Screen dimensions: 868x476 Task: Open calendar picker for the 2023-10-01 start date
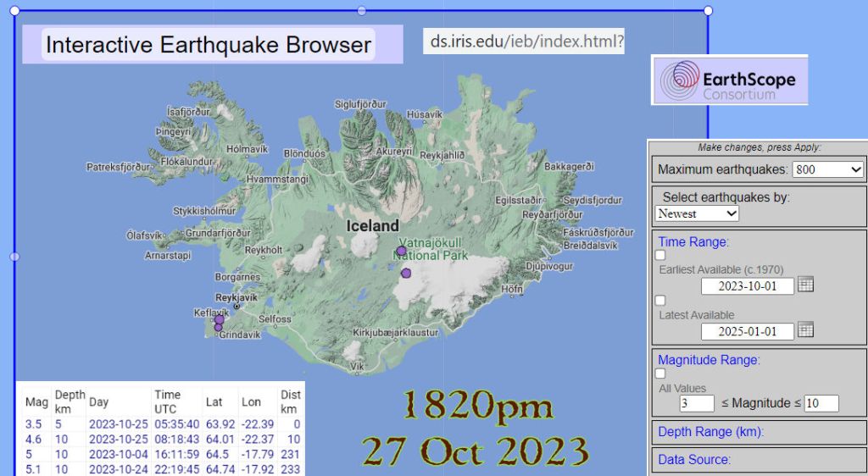click(805, 285)
